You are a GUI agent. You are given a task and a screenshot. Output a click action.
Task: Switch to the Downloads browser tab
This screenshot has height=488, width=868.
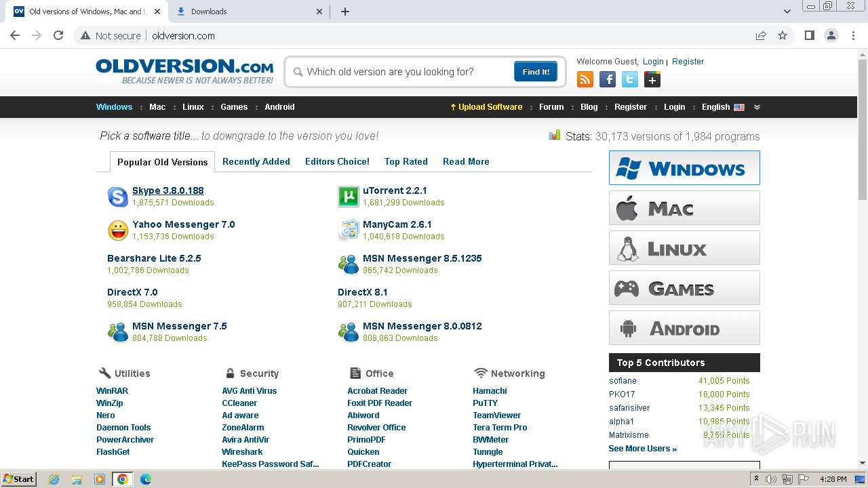(x=249, y=12)
